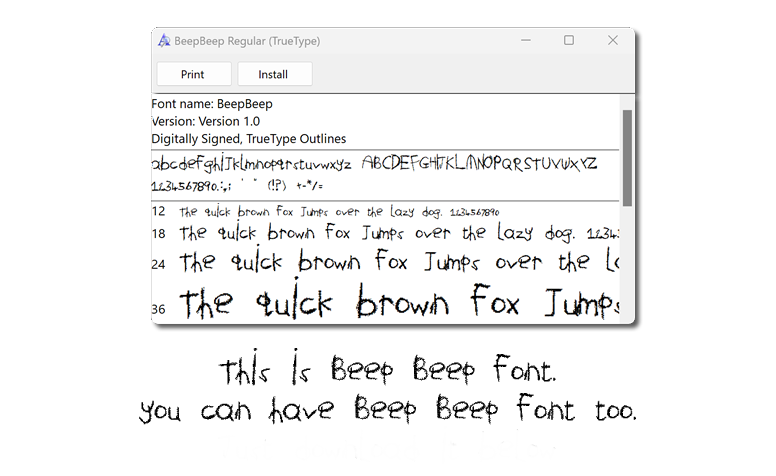
Task: Click the Print button
Action: (x=194, y=74)
